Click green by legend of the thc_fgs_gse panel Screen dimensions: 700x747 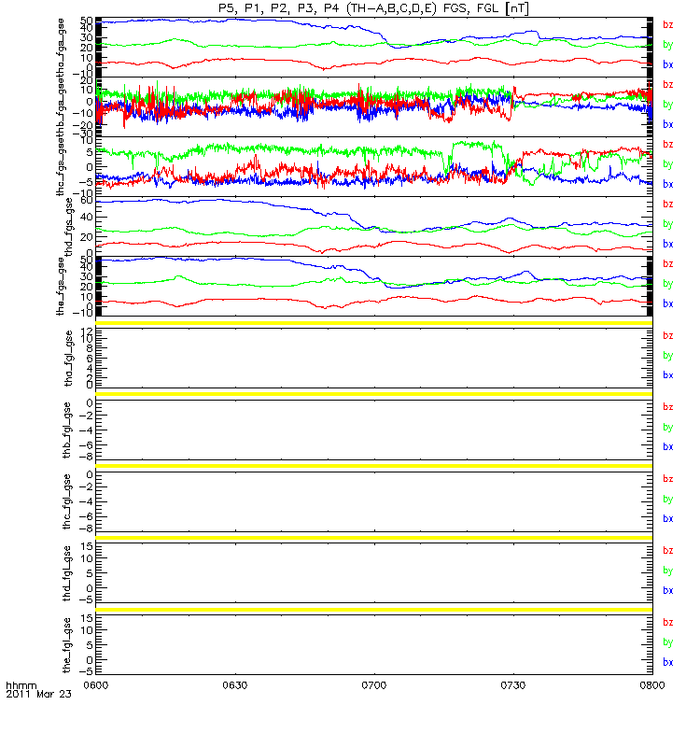668,164
